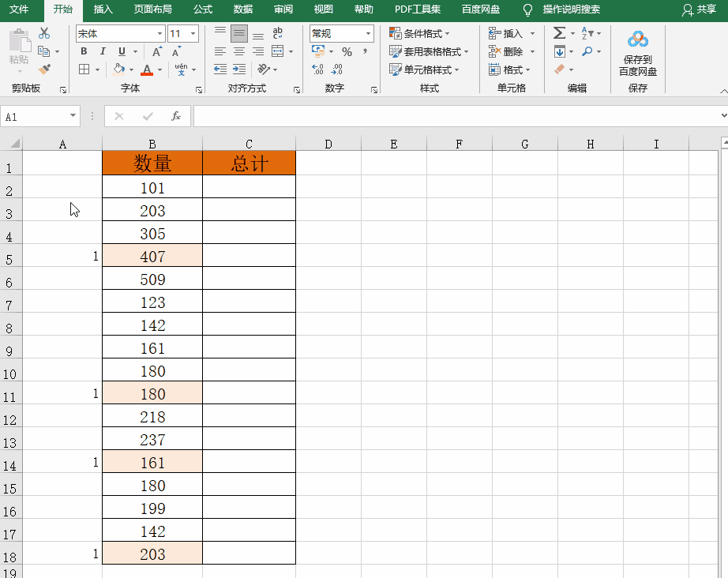Switch to the 公式 Formulas tab
Screen dimensions: 728x578
click(203, 9)
